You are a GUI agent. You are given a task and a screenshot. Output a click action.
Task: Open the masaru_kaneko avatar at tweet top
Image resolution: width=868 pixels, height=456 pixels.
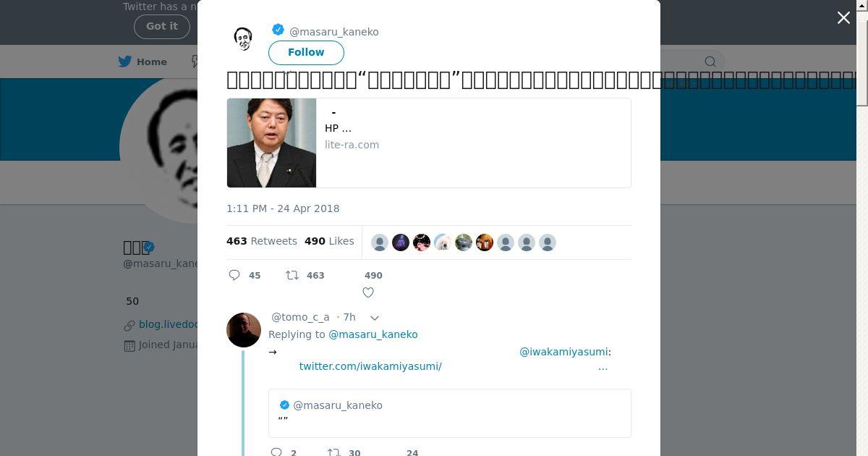pos(243,38)
